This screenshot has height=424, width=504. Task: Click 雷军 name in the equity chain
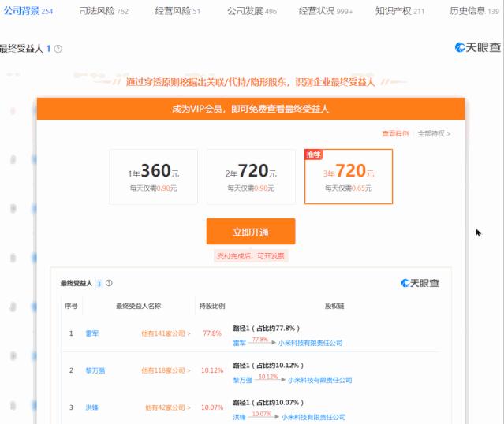(239, 343)
